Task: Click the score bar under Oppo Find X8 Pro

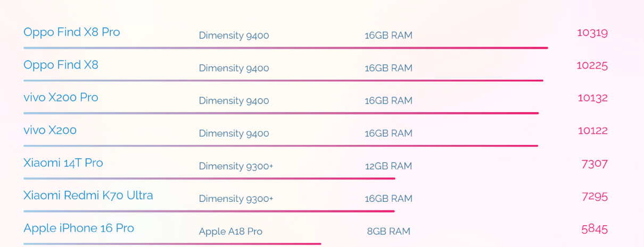Action: point(285,48)
